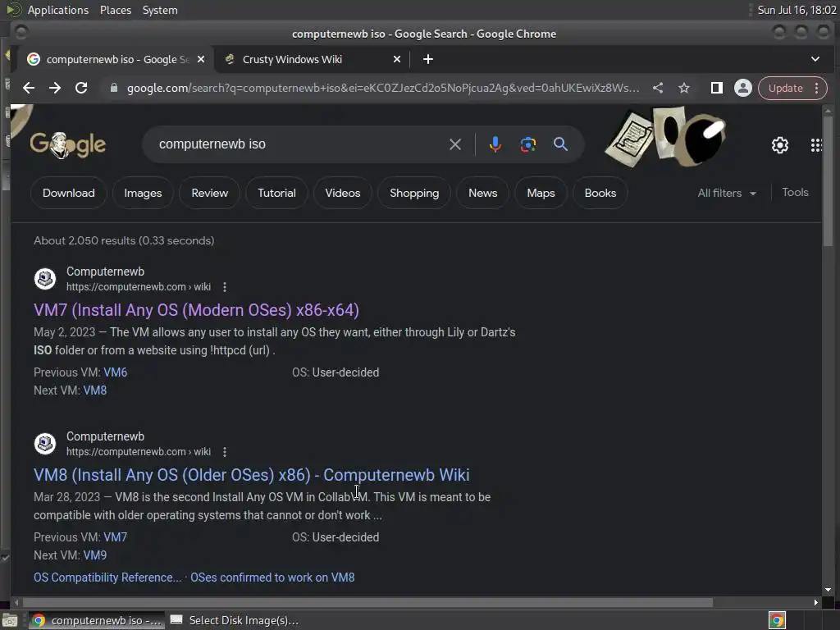Go back to the previous page
840x630 pixels.
tap(29, 88)
